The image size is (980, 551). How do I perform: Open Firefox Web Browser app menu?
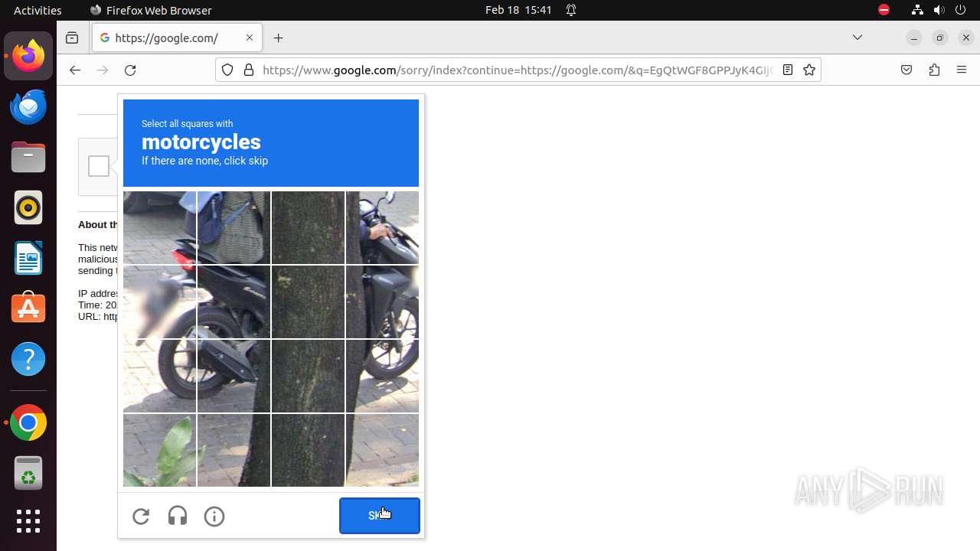(151, 10)
